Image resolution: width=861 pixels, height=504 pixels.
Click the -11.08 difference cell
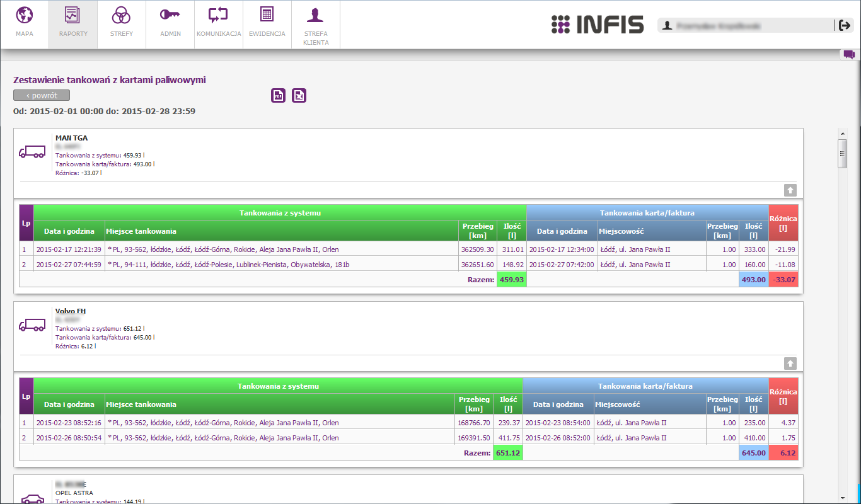pos(783,265)
